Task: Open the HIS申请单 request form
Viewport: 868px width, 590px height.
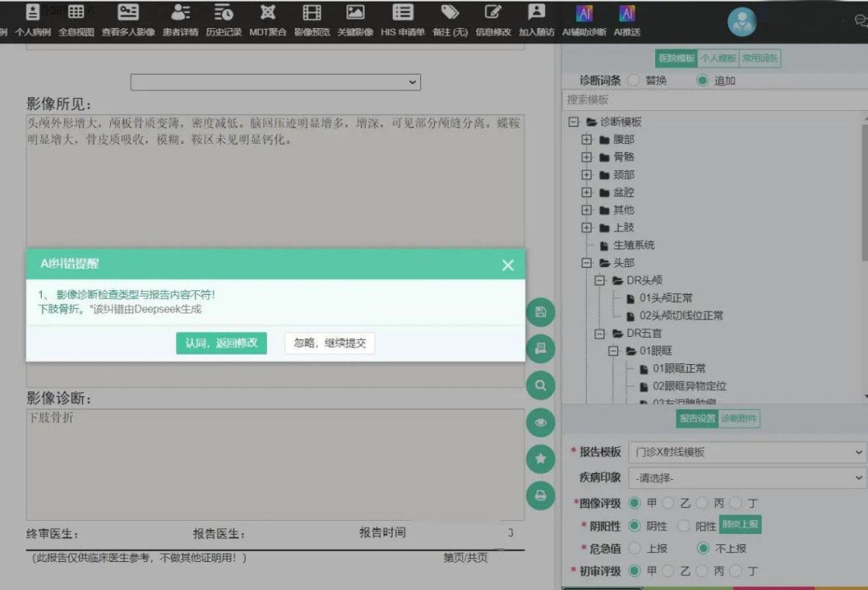Action: click(403, 19)
